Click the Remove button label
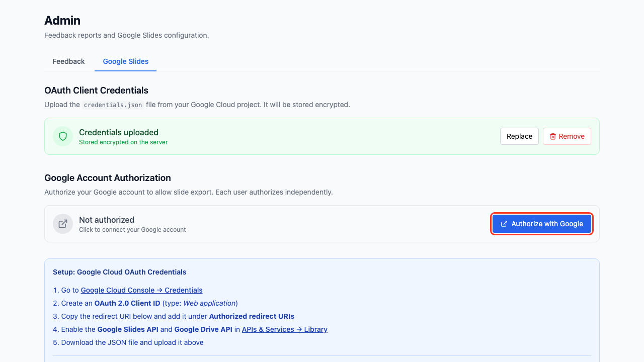This screenshot has width=644, height=362. [572, 136]
